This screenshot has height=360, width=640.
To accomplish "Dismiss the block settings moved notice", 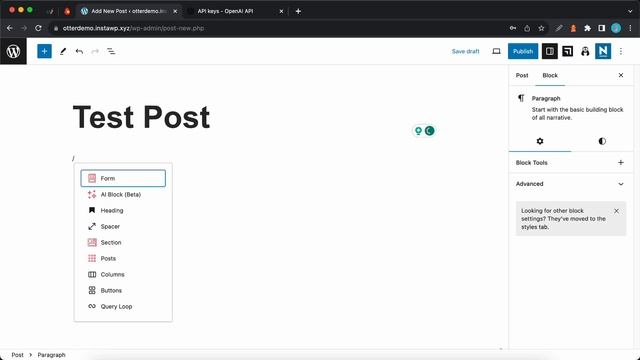I will pos(616,211).
